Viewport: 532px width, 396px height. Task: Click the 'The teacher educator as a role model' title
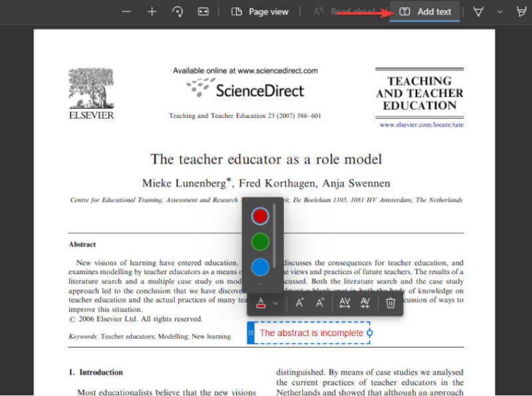(x=266, y=159)
